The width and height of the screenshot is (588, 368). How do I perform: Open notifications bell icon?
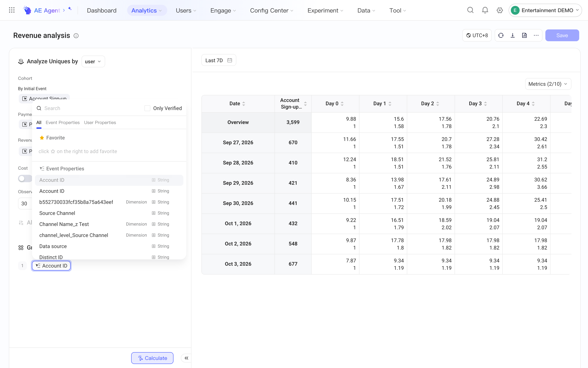tap(485, 10)
